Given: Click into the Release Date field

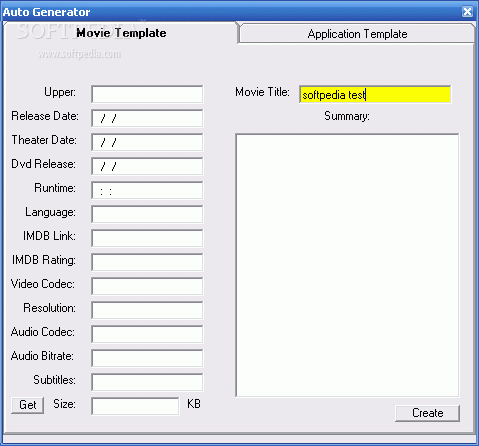Looking at the screenshot, I should point(147,118).
